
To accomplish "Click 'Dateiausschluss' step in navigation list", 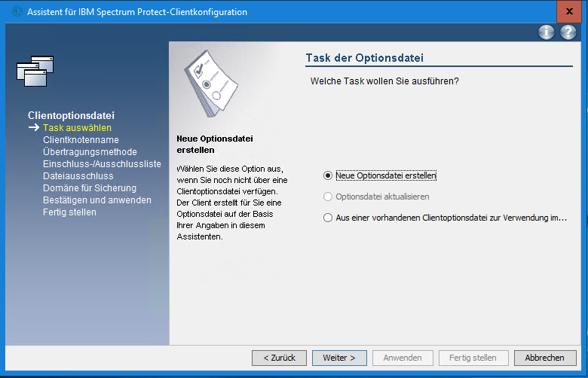I will click(78, 176).
